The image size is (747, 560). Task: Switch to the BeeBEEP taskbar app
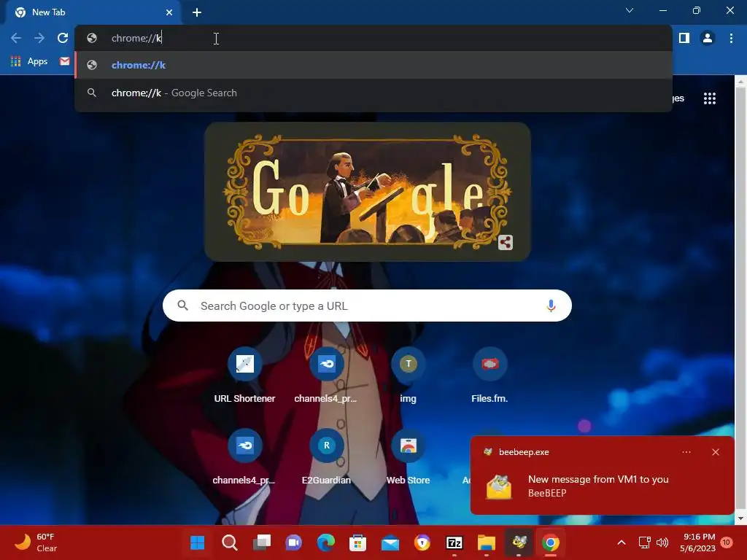pyautogui.click(x=519, y=542)
